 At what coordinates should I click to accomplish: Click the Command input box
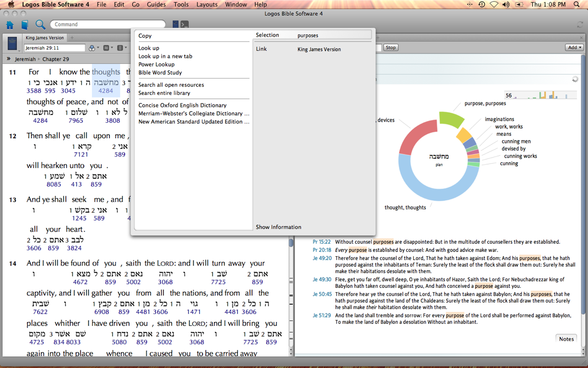(x=108, y=24)
